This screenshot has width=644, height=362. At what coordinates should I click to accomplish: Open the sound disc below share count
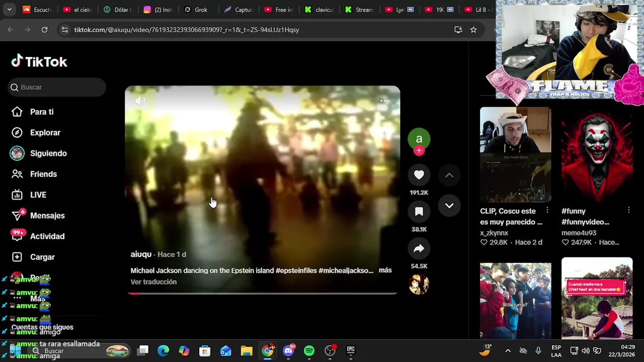[x=419, y=285]
